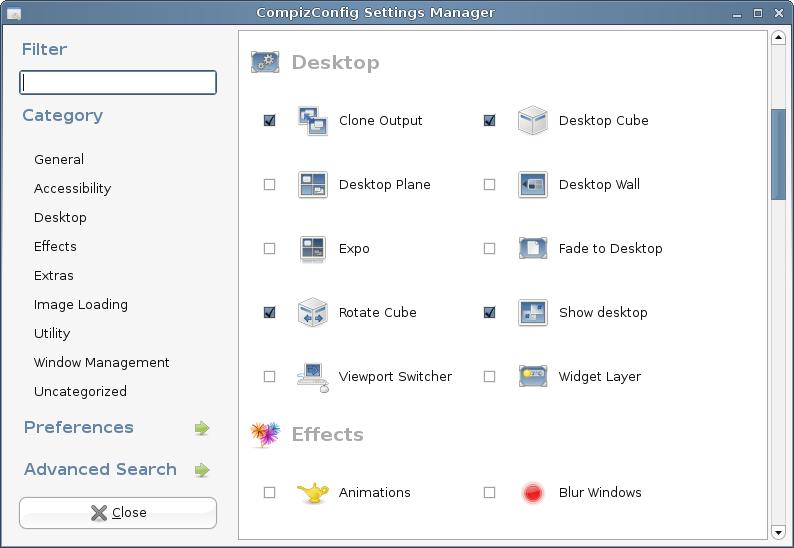
Task: Expand Preferences with the green arrow
Action: coord(202,428)
